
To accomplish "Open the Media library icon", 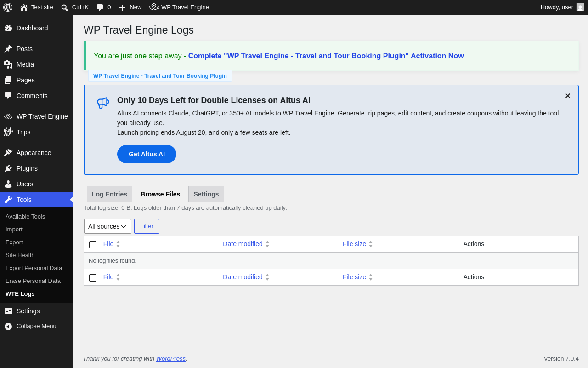I will click(x=8, y=64).
